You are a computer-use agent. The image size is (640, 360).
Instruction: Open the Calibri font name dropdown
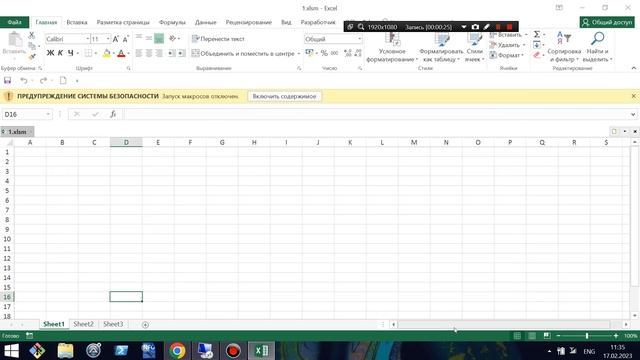pos(87,39)
